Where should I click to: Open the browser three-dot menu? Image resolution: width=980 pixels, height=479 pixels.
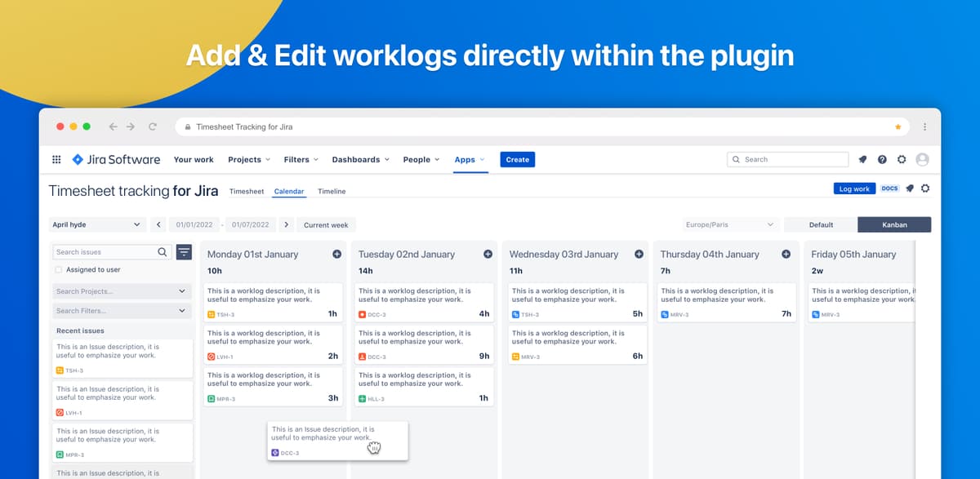tap(924, 127)
